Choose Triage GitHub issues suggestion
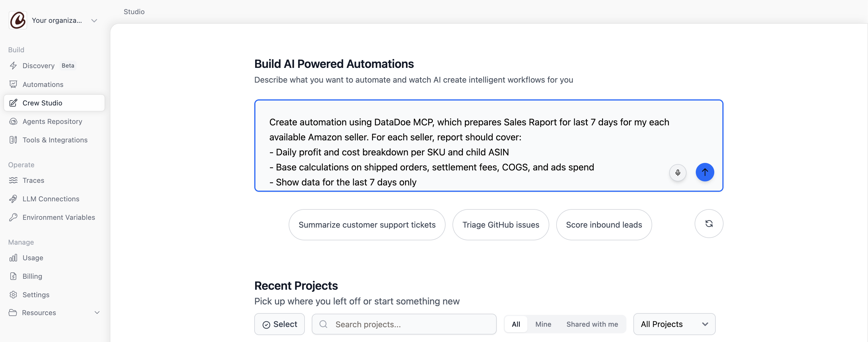868x342 pixels. (501, 225)
